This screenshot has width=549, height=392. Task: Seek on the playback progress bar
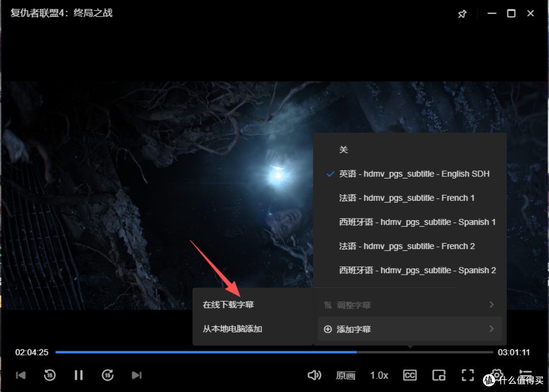(274, 352)
